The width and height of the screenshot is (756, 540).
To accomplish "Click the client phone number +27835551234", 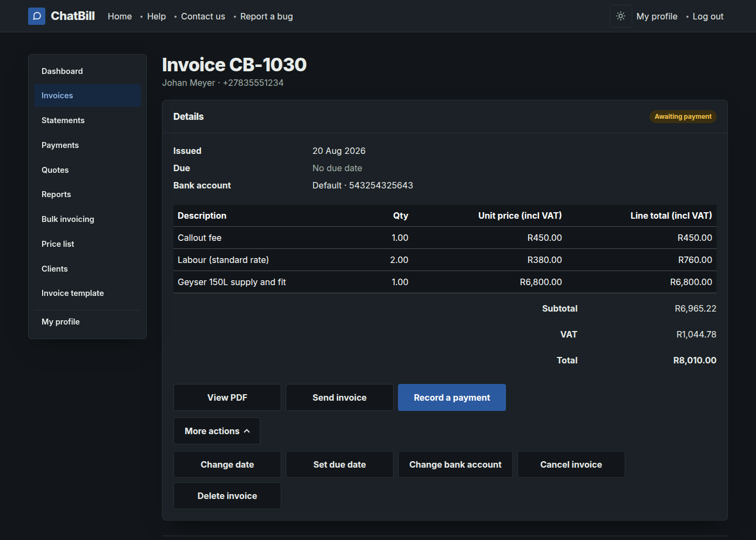I will click(x=253, y=83).
